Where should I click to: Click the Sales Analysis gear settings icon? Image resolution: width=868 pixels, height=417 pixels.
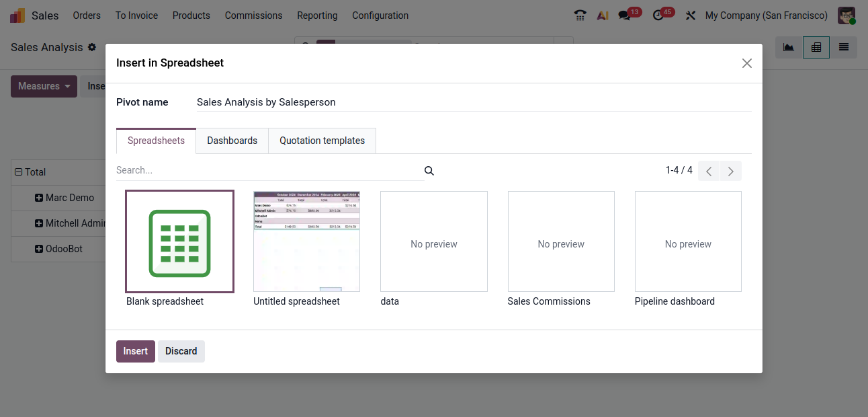coord(92,48)
